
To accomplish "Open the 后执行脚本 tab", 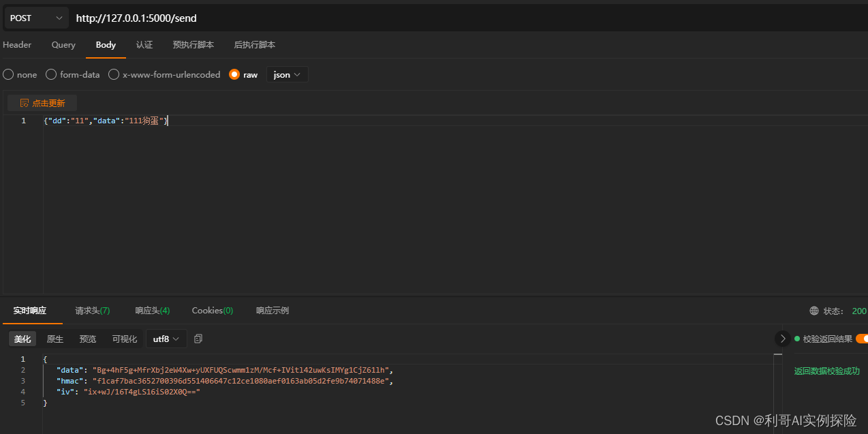I will (x=255, y=45).
